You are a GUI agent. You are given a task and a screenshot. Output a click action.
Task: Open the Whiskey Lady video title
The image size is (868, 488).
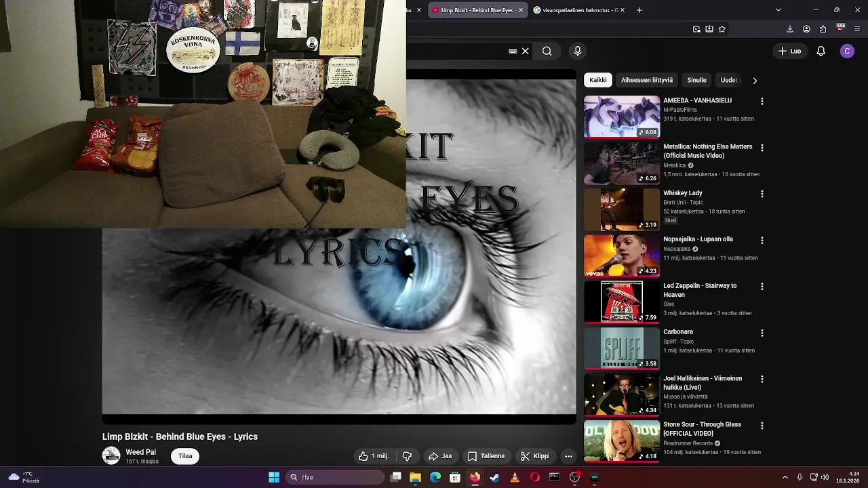[683, 193]
